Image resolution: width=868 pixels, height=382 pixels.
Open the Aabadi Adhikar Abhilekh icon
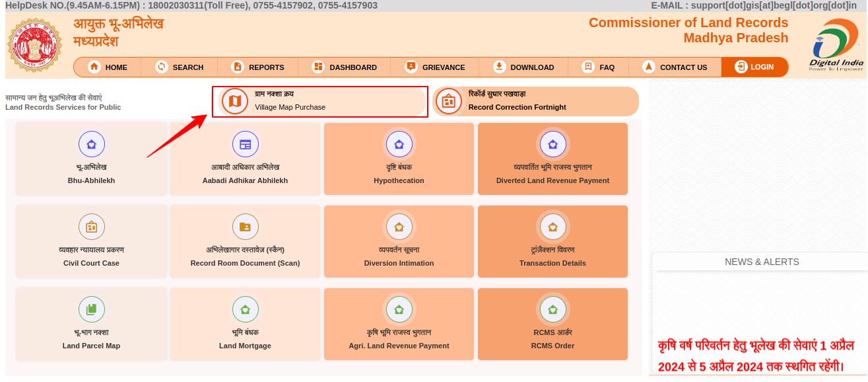coord(245,144)
